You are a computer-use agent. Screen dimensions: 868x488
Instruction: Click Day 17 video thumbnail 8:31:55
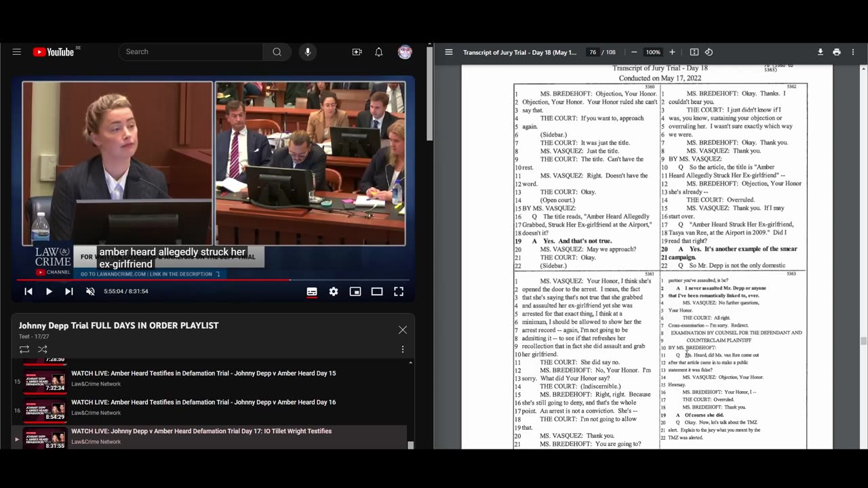(x=45, y=439)
